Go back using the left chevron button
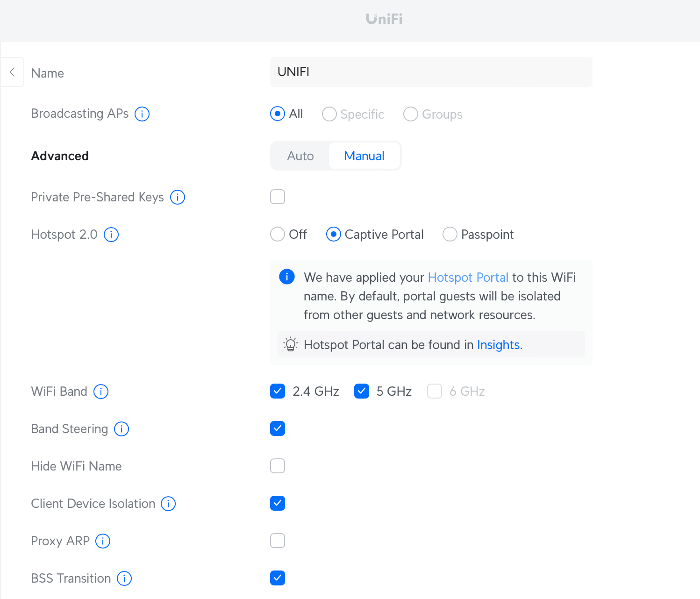Viewport: 700px width, 599px height. tap(12, 72)
